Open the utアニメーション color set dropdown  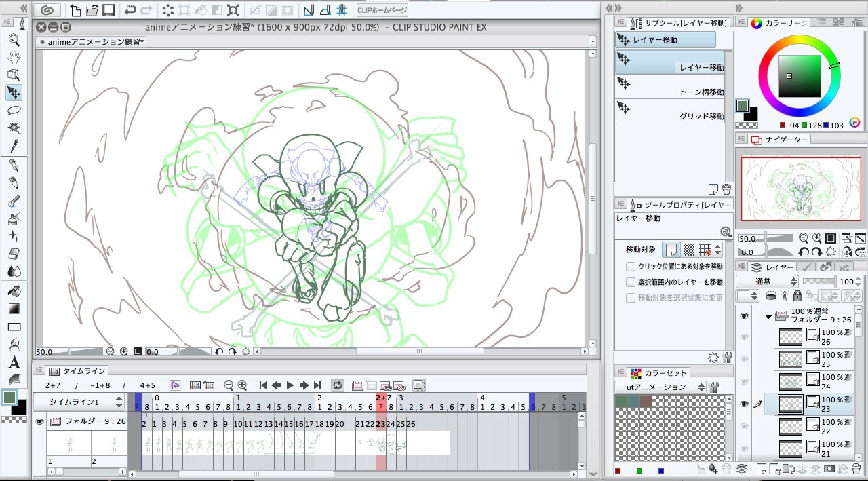coord(660,387)
